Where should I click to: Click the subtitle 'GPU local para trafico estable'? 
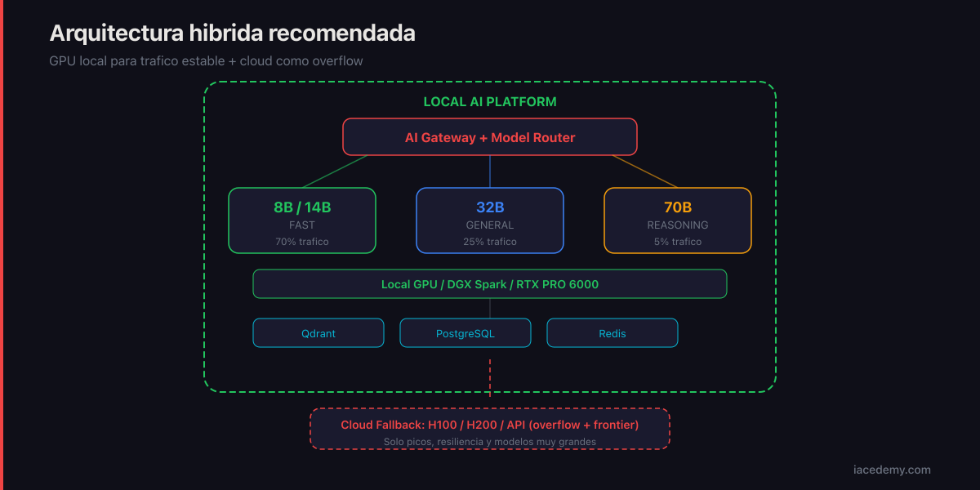click(206, 61)
